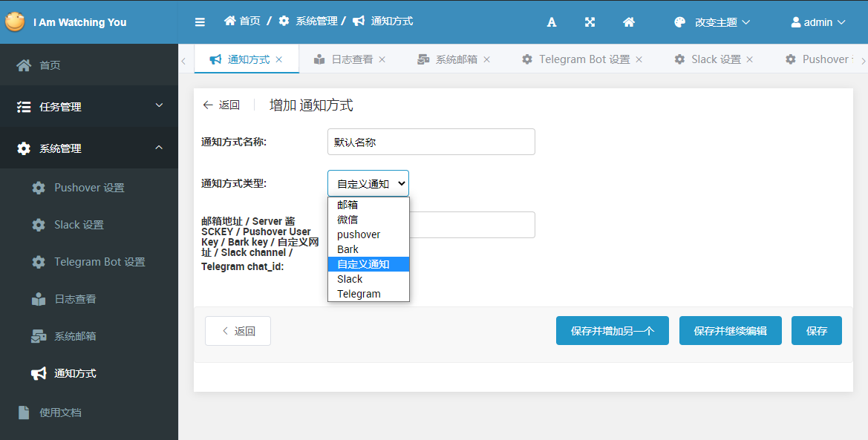
Task: Click the fullscreen toggle icon in the top bar
Action: coord(589,22)
